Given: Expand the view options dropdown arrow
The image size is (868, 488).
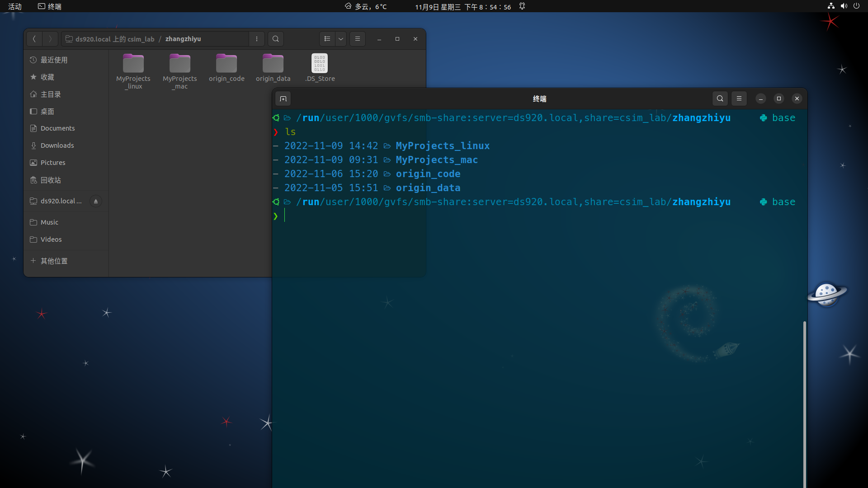Looking at the screenshot, I should [x=341, y=39].
